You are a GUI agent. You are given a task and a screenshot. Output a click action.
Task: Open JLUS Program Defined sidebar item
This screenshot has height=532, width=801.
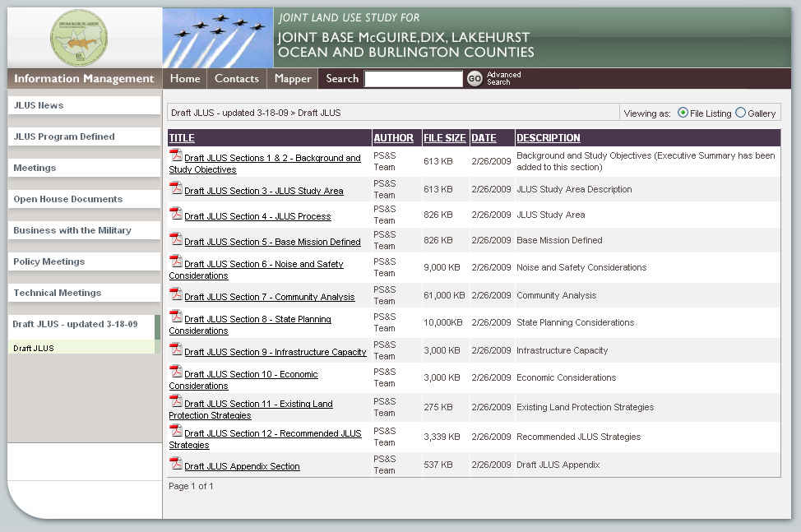84,136
